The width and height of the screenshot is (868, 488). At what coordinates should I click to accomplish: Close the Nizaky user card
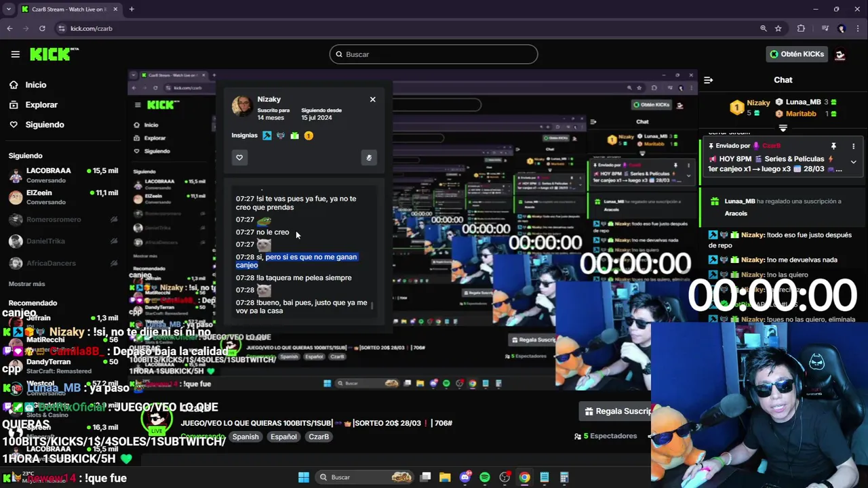(372, 99)
